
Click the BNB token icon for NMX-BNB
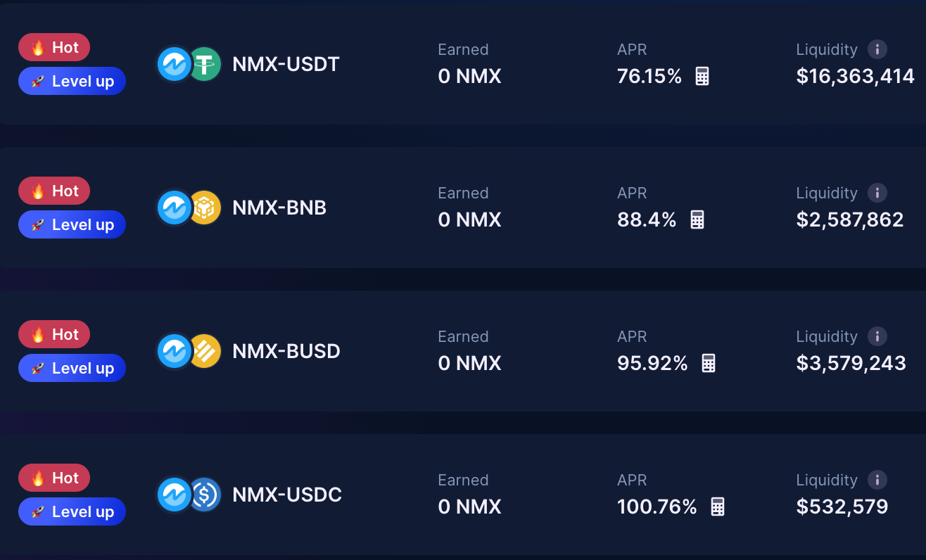[206, 208]
